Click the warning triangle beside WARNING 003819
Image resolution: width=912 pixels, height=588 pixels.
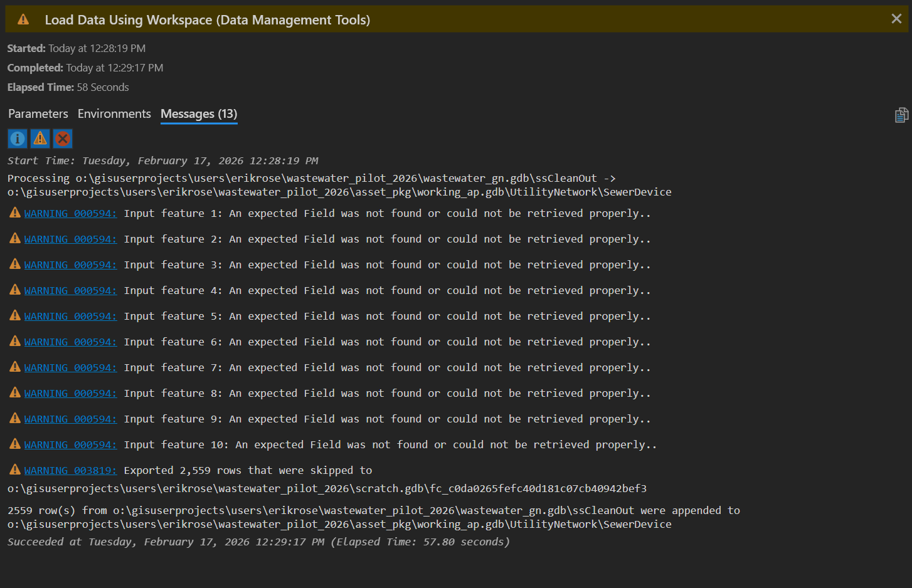click(x=14, y=470)
